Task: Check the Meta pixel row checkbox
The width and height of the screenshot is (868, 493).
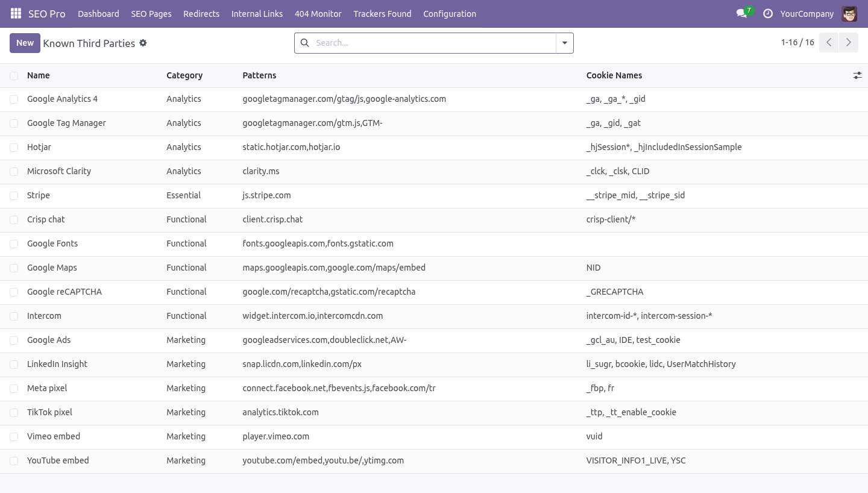Action: (x=14, y=389)
